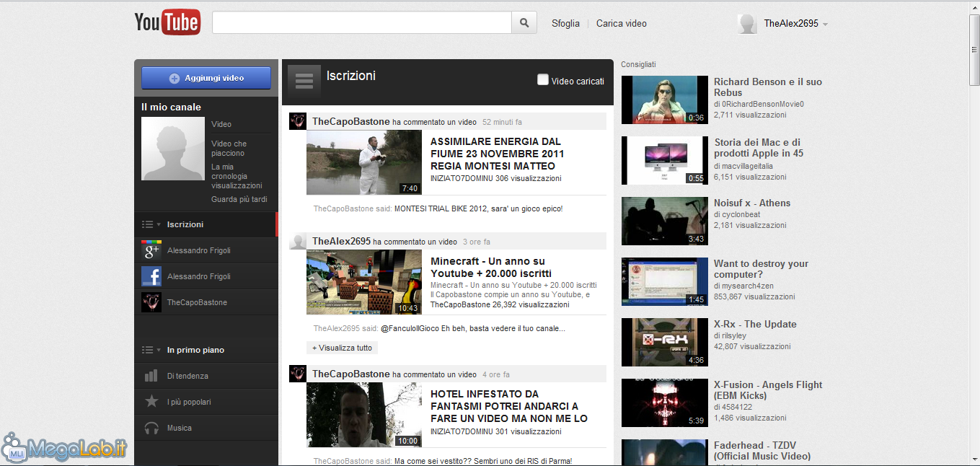
Task: Open La mia cronologia visualizzazioni link
Action: pos(237,176)
